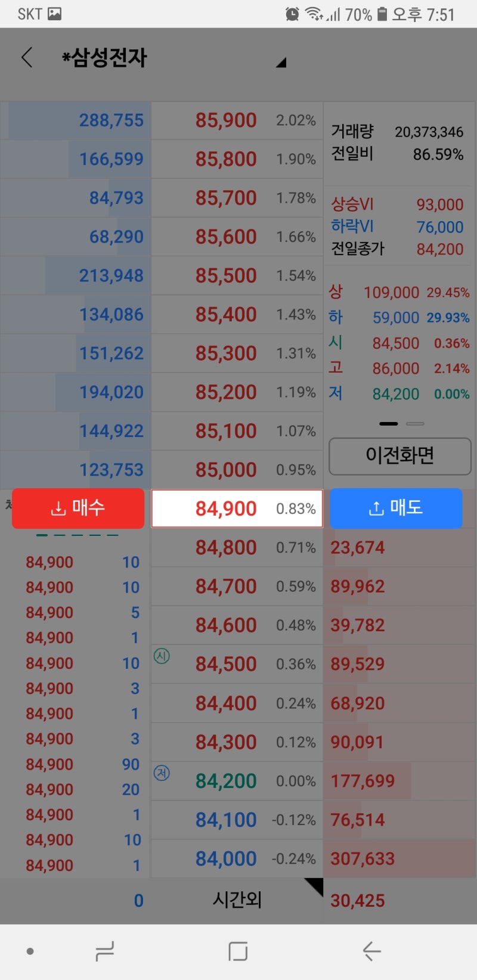Tap the download arrow icon inside the 매수 button
Viewport: 477px width, 980px height.
coord(58,508)
